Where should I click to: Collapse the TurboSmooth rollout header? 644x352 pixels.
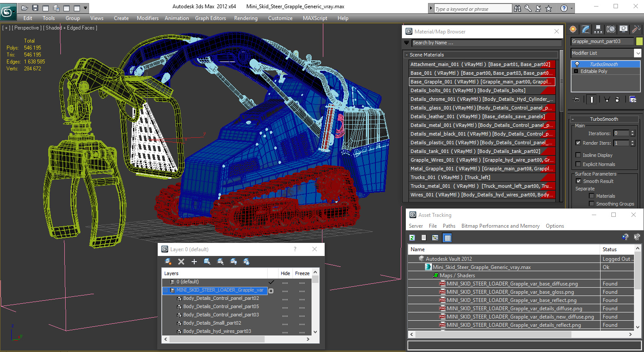coord(604,119)
